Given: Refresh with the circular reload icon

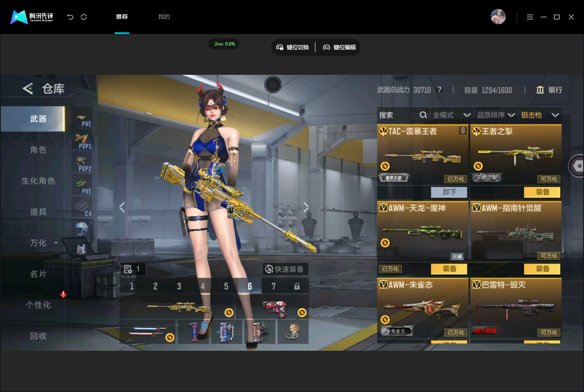Looking at the screenshot, I should point(84,17).
